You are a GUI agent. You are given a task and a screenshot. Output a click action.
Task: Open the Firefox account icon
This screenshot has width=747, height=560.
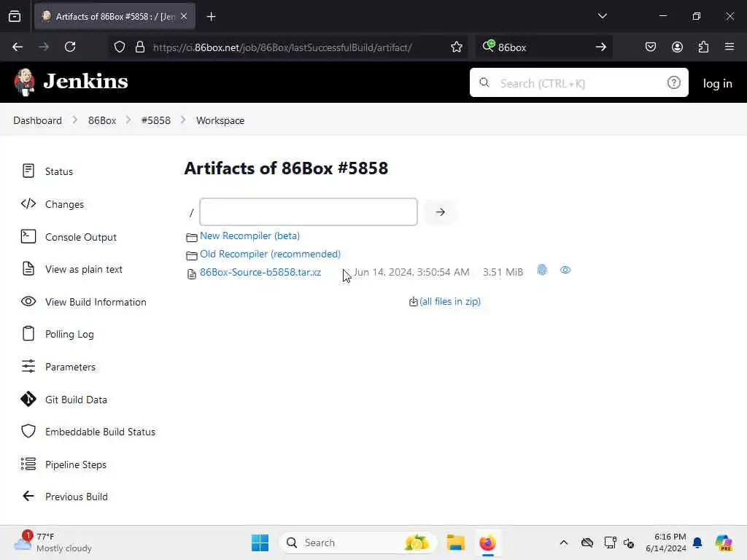click(x=678, y=47)
